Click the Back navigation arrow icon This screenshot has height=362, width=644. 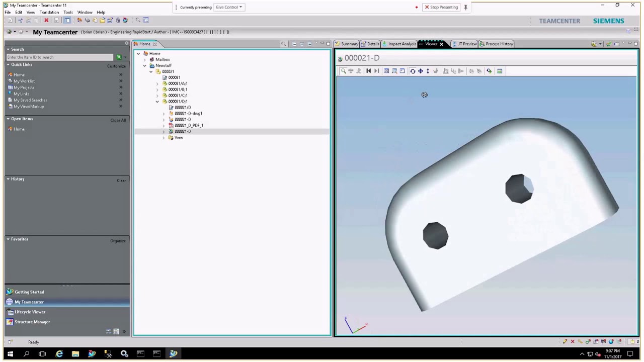(9, 32)
